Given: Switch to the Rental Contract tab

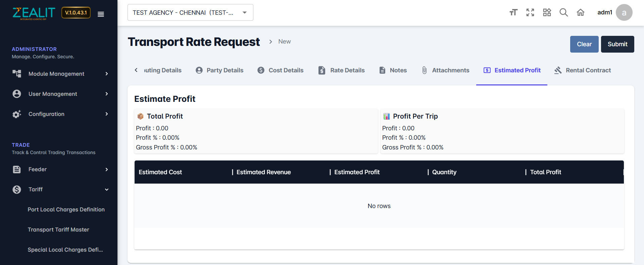Looking at the screenshot, I should point(583,70).
